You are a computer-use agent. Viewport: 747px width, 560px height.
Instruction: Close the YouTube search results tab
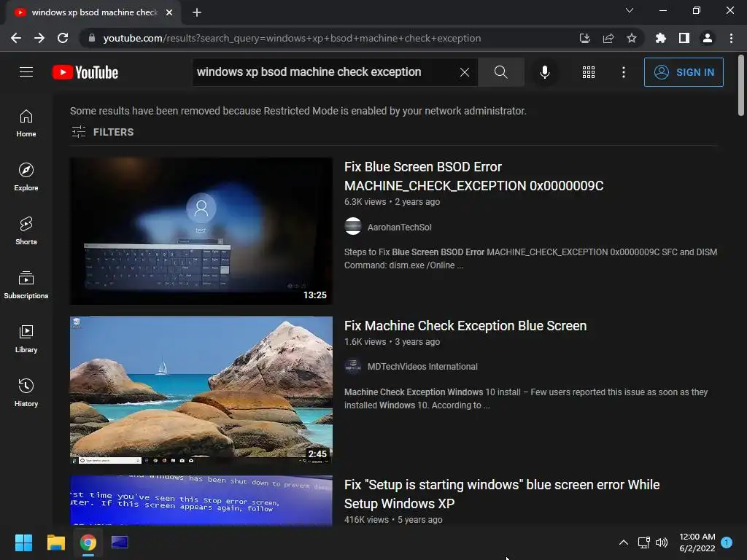coord(169,12)
